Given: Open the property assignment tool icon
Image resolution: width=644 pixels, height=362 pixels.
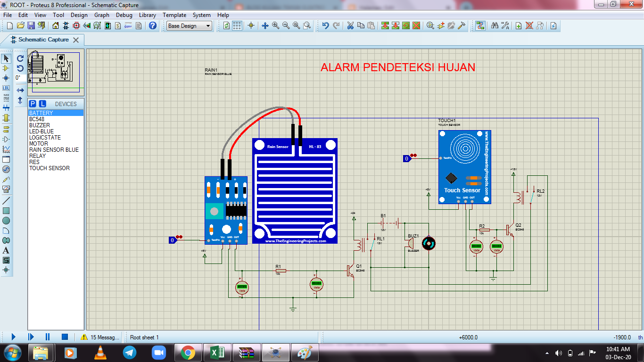Looking at the screenshot, I should click(505, 25).
